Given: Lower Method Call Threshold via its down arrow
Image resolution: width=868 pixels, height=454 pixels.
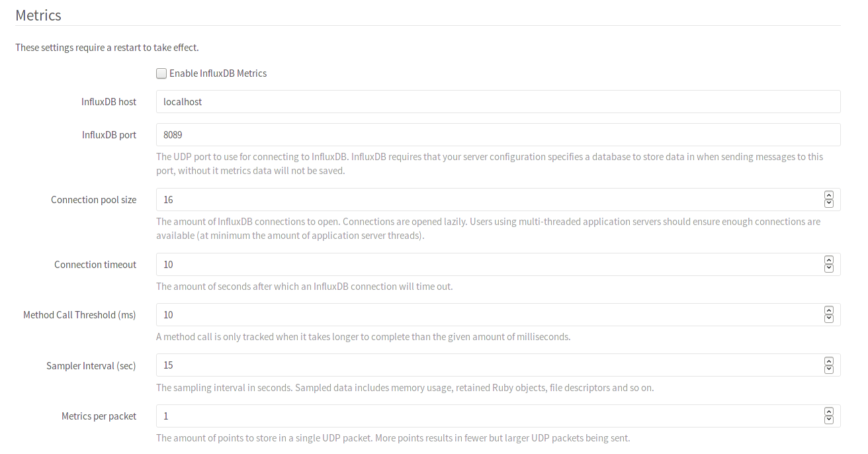Looking at the screenshot, I should pos(828,318).
